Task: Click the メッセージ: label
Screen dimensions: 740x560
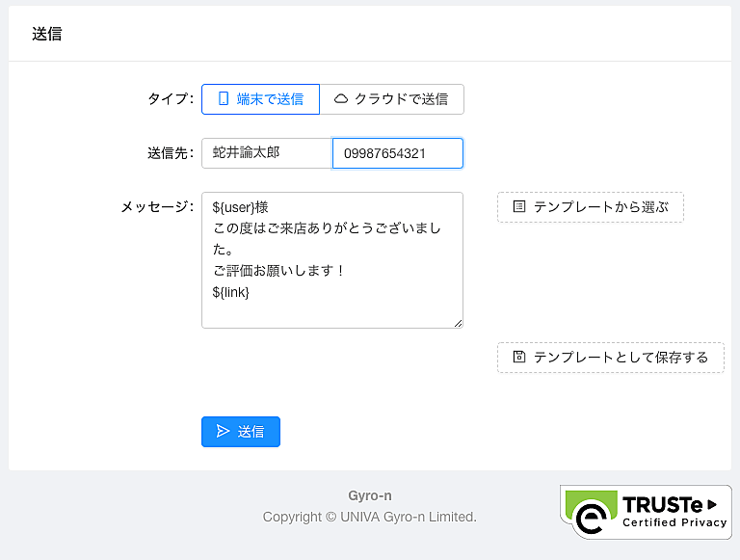Action: click(x=158, y=207)
